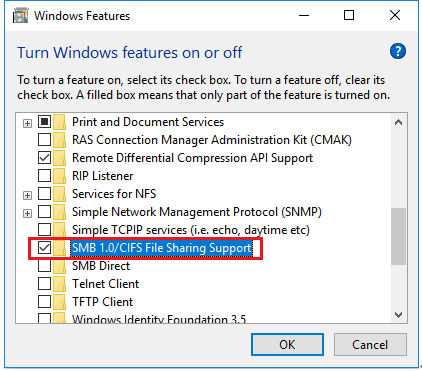Check the Services for NFS checkbox
The height and width of the screenshot is (371, 422).
44,194
